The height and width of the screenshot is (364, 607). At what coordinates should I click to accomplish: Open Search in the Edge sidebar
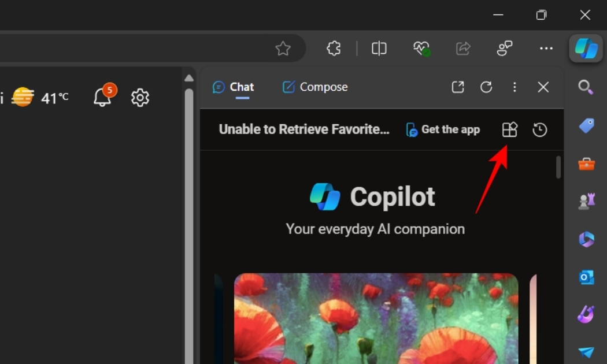point(585,87)
